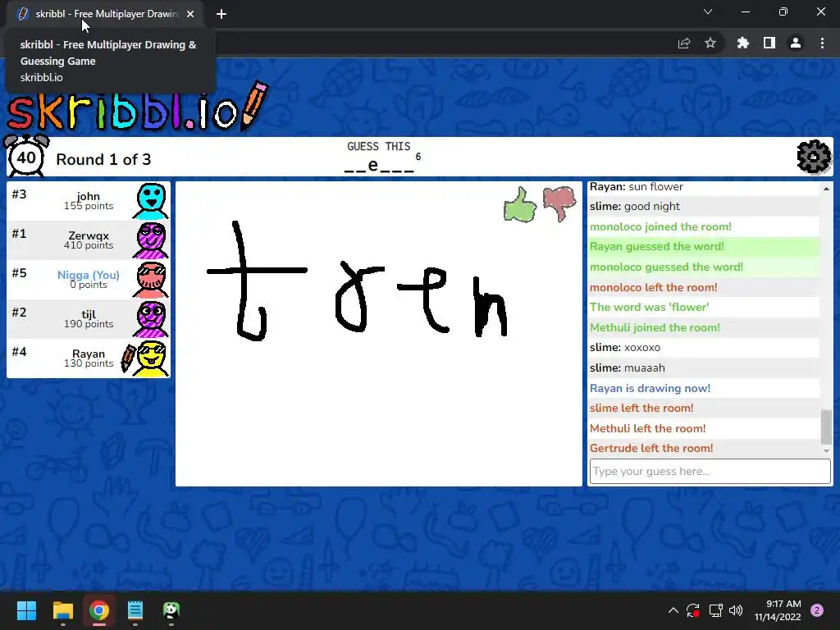The width and height of the screenshot is (840, 630).
Task: Select player row Zerwqx 410 points
Action: (89, 240)
